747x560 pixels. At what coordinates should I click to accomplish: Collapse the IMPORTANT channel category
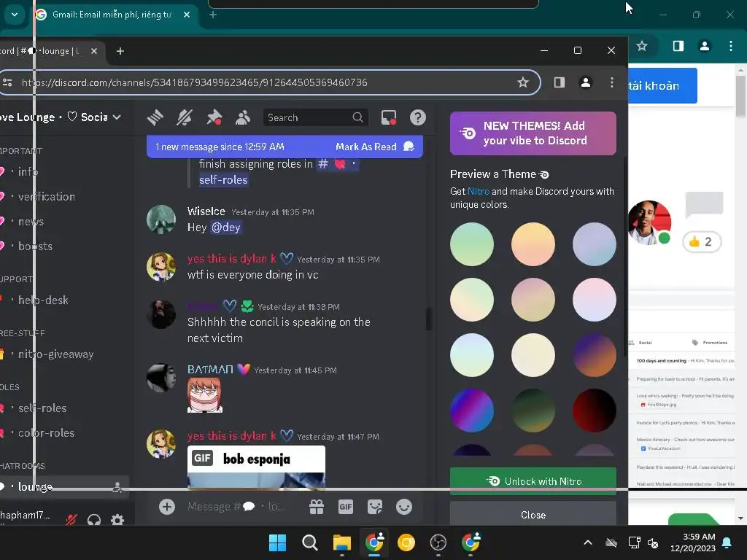[21, 151]
